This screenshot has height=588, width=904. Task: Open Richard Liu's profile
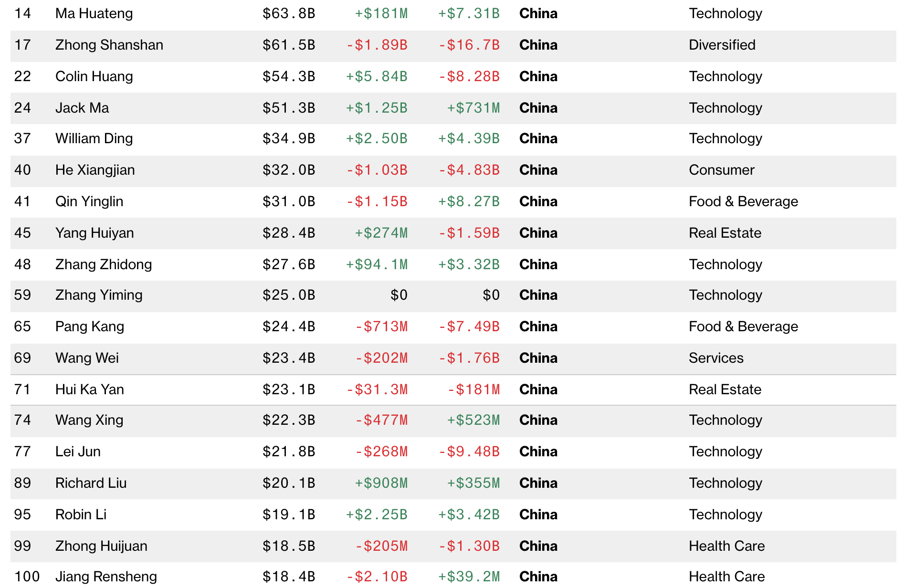[x=91, y=483]
